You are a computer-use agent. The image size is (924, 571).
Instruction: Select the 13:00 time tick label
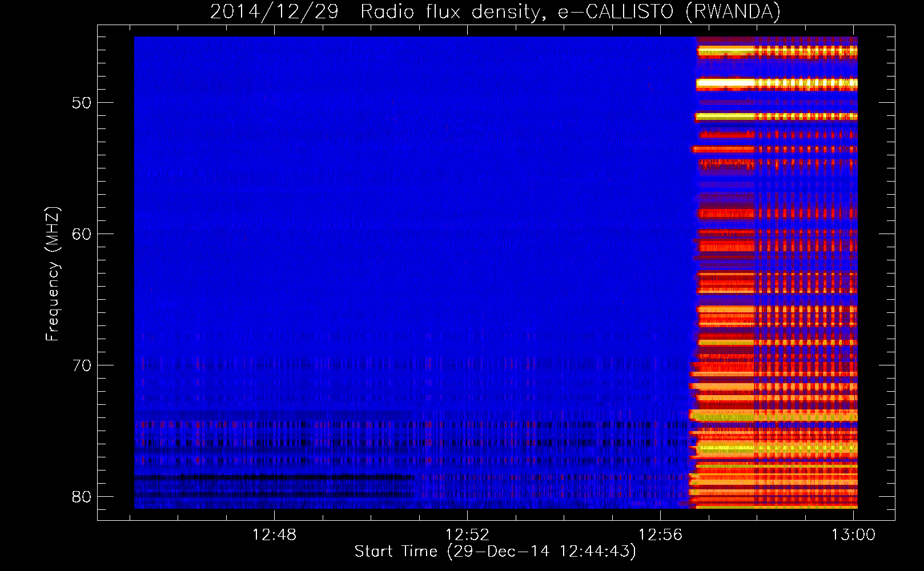[853, 535]
